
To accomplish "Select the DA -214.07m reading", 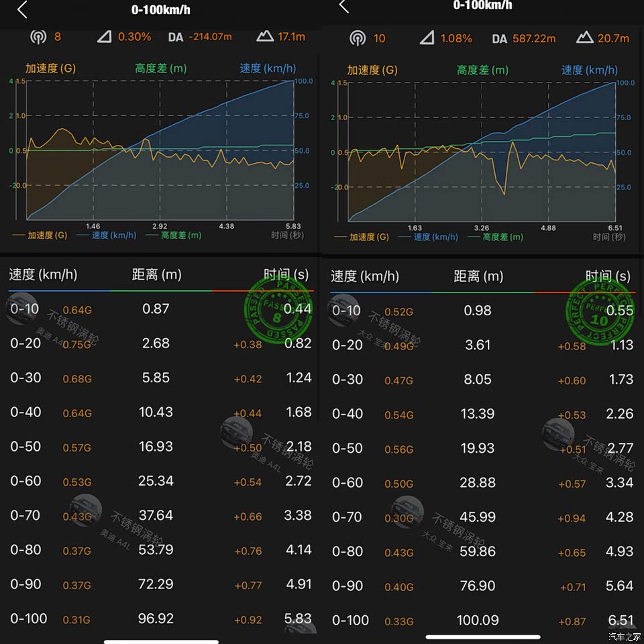I will coord(200,37).
